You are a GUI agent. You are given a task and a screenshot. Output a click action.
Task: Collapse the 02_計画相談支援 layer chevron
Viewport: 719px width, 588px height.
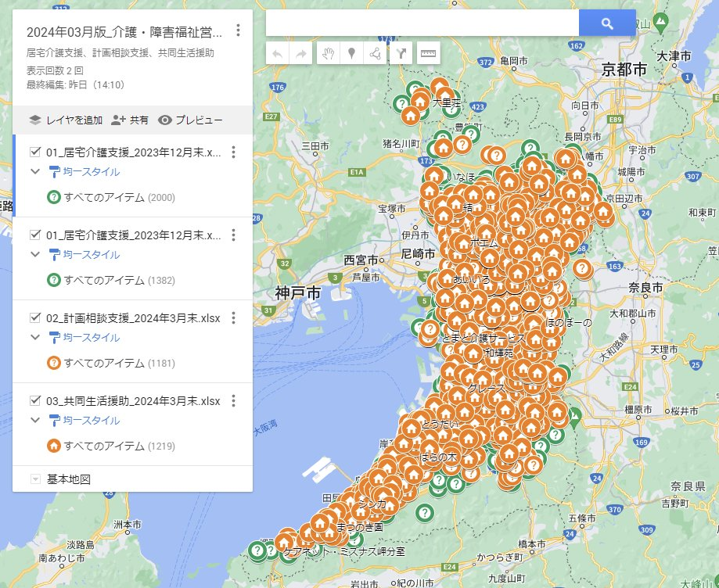tap(35, 337)
